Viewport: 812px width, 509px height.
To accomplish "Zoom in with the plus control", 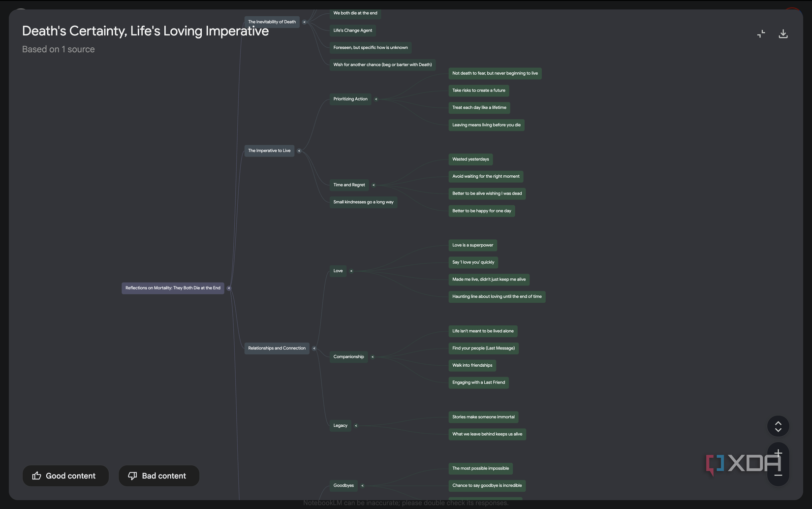I will click(778, 453).
